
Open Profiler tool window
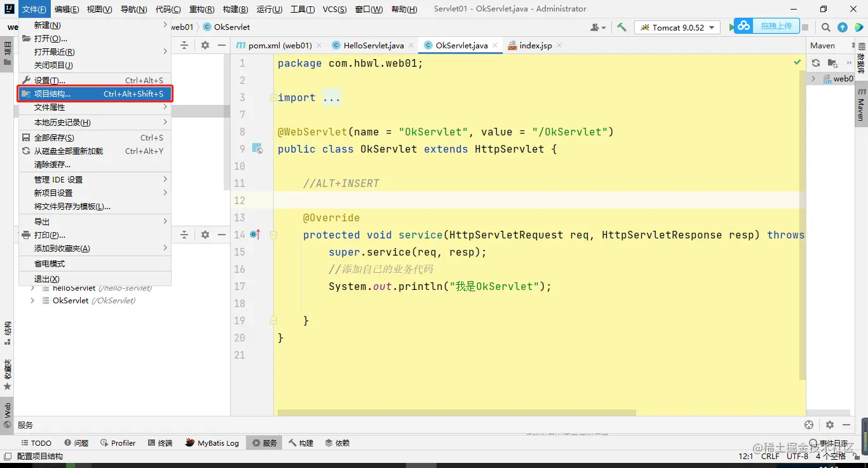(x=118, y=443)
